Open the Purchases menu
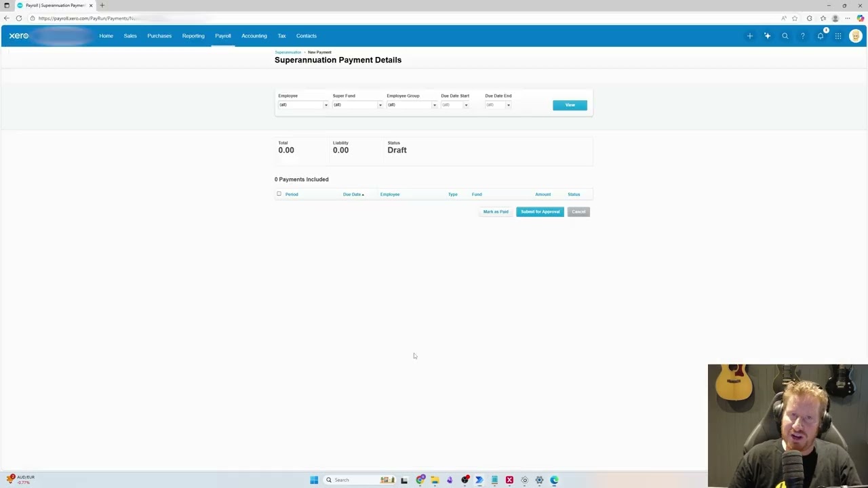Image resolution: width=868 pixels, height=488 pixels. click(x=159, y=36)
